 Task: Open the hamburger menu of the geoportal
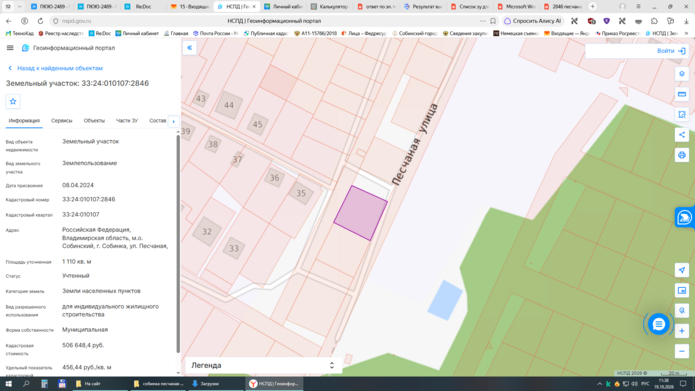pyautogui.click(x=10, y=48)
